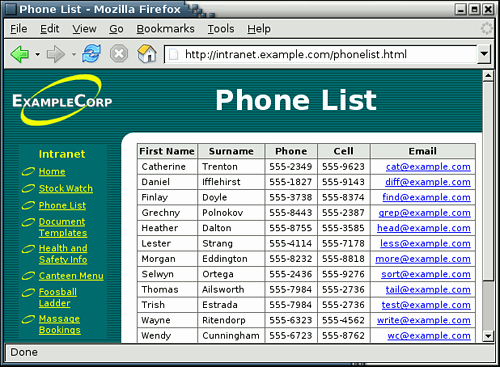Open the Health and Safety Info link
Screen dimensions: 500x367
coord(63,254)
